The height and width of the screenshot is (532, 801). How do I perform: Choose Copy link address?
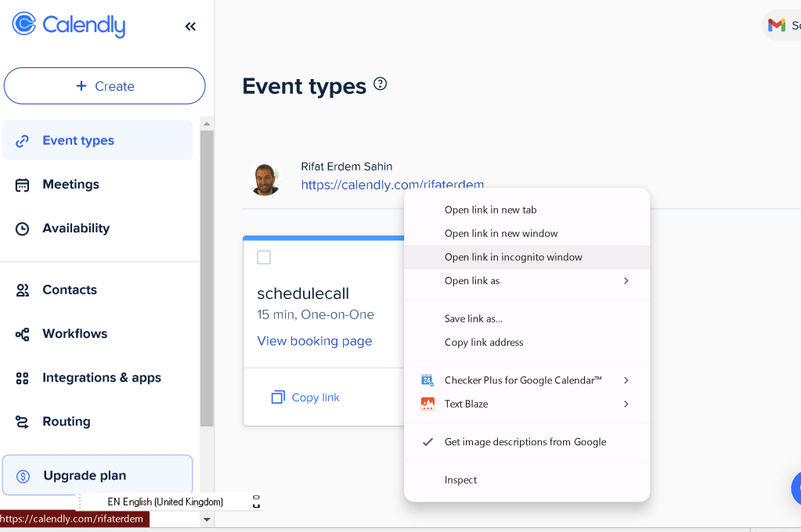[x=527, y=342]
